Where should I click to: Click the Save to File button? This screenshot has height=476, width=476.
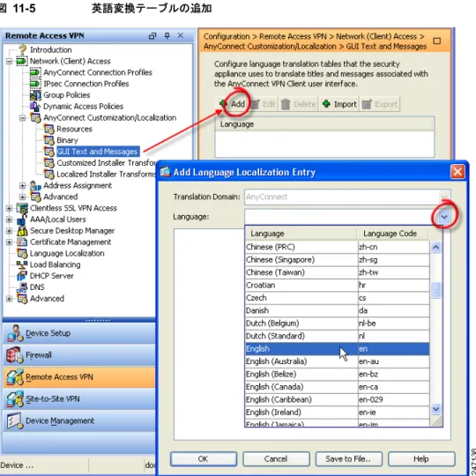tap(348, 459)
